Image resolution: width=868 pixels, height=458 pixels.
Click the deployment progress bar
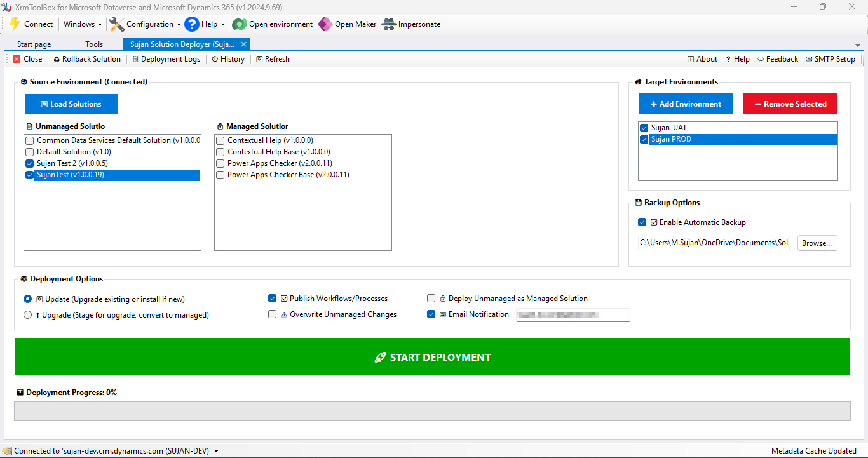click(x=432, y=411)
